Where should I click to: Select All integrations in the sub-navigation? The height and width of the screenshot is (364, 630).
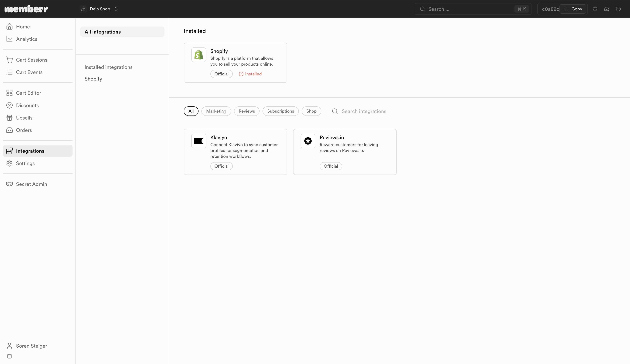tap(122, 32)
